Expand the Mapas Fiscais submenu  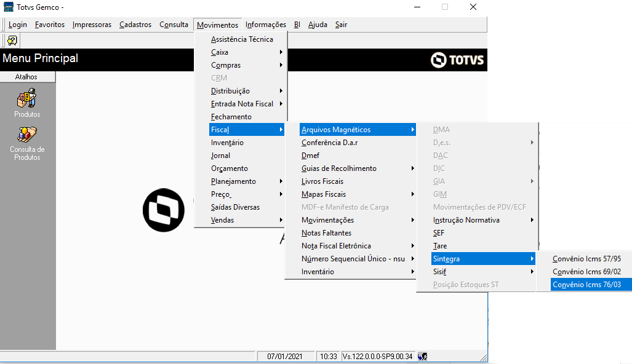point(358,194)
